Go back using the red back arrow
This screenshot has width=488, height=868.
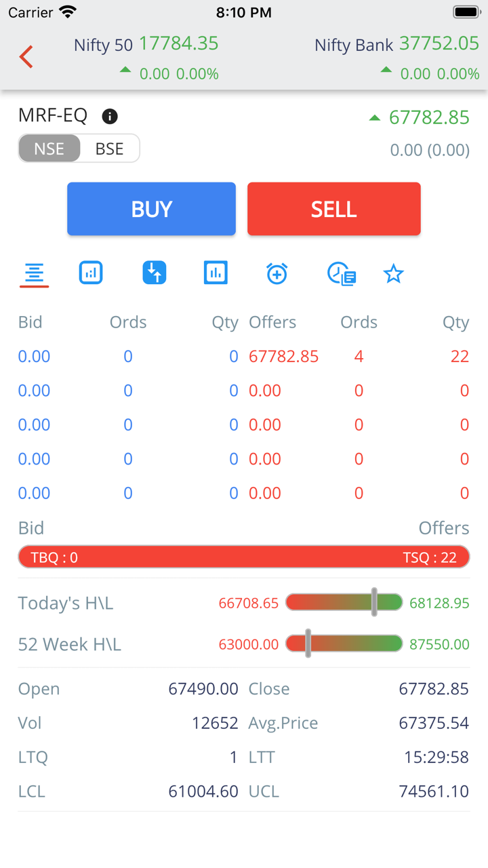(x=26, y=56)
